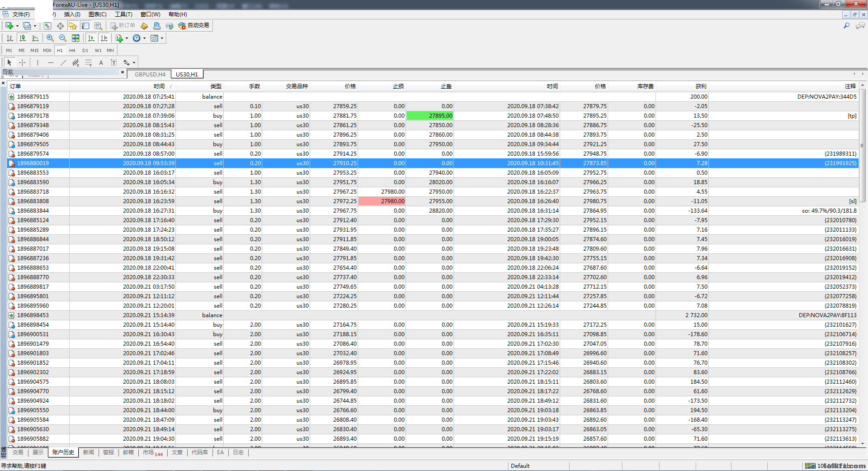Image resolution: width=868 pixels, height=471 pixels.
Task: Open the 交易 terminal tab
Action: (x=18, y=452)
